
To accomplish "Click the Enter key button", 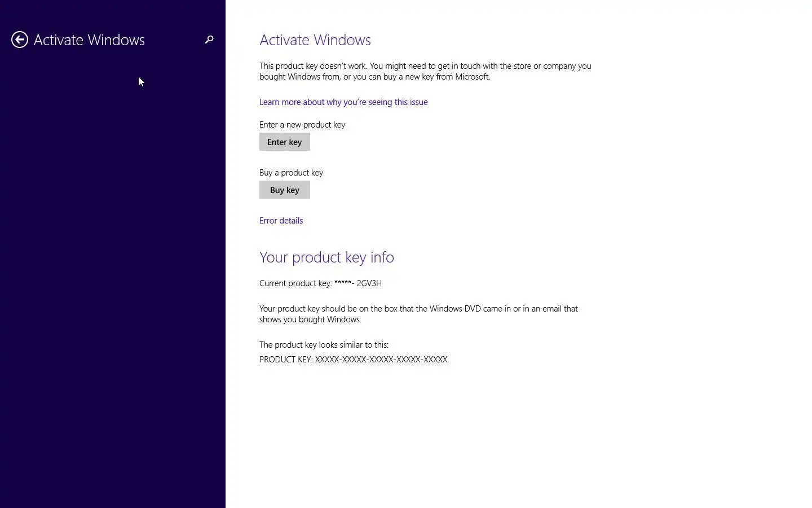I will click(285, 142).
